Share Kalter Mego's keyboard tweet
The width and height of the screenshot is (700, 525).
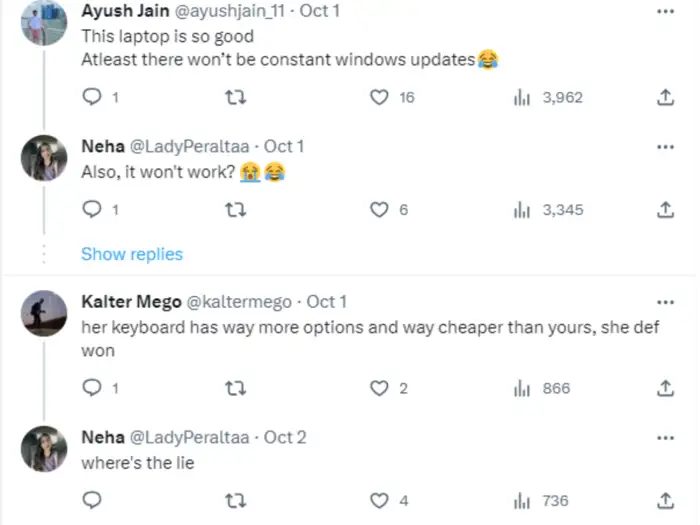(665, 388)
